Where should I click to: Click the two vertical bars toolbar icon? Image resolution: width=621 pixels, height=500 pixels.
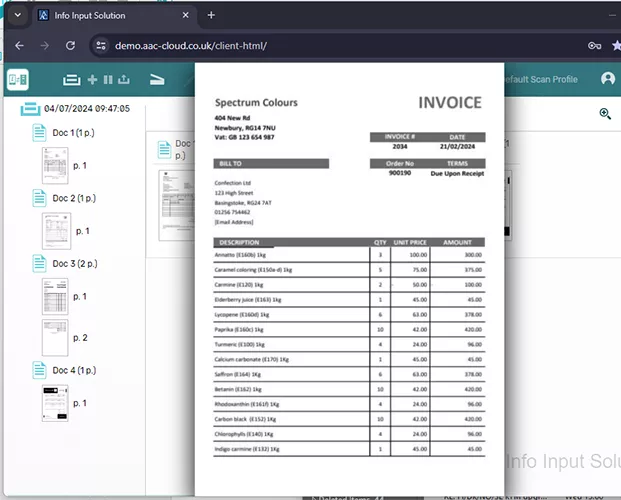(108, 80)
